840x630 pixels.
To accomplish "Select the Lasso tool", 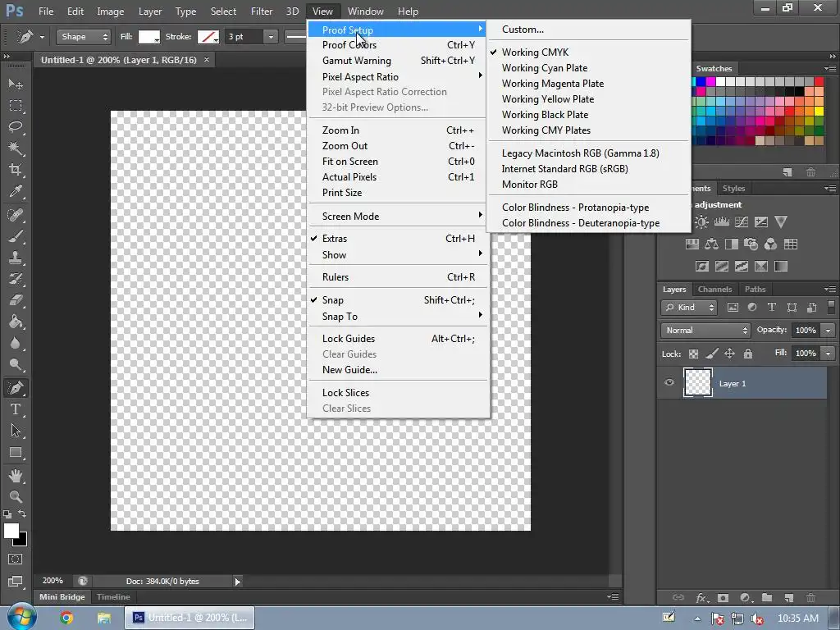I will (16, 127).
